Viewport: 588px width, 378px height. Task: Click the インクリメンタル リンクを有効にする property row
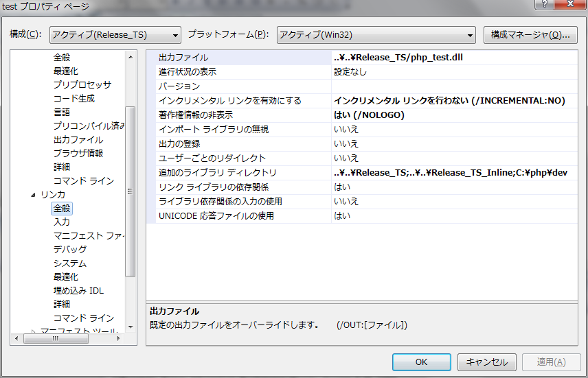click(x=229, y=101)
